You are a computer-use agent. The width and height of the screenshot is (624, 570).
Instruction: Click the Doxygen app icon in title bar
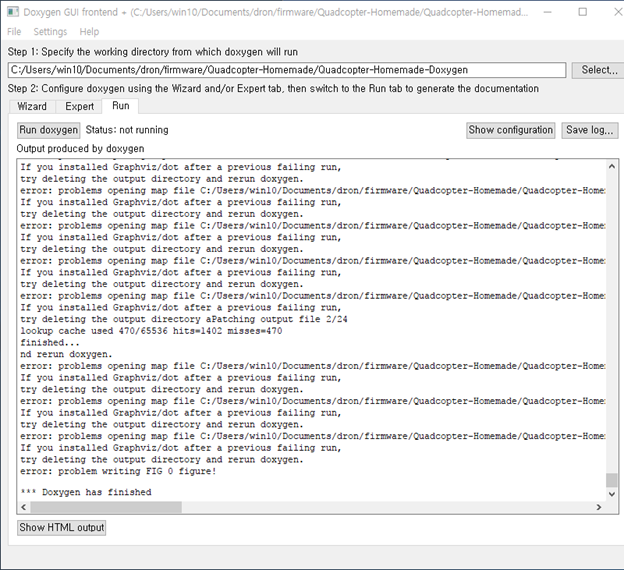pyautogui.click(x=13, y=12)
